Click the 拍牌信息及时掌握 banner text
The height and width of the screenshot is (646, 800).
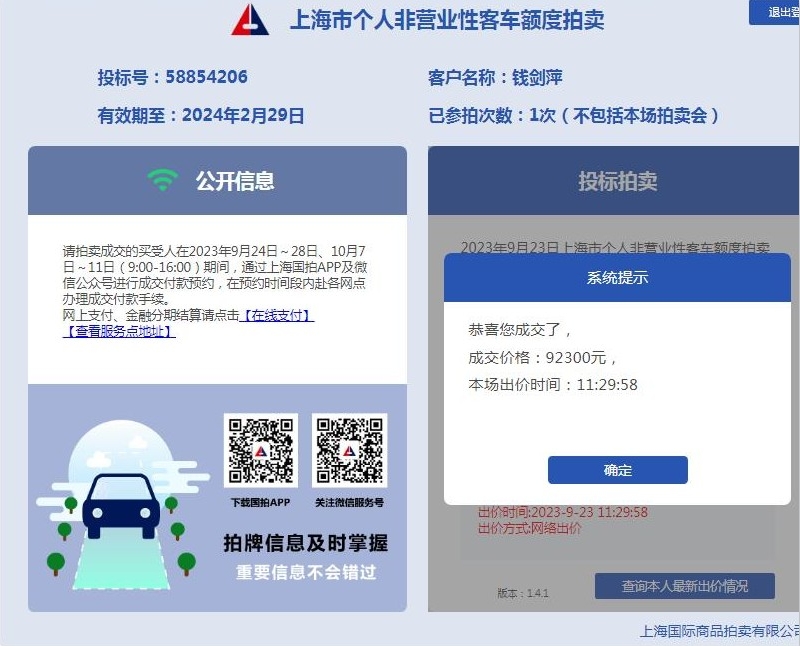pos(306,543)
